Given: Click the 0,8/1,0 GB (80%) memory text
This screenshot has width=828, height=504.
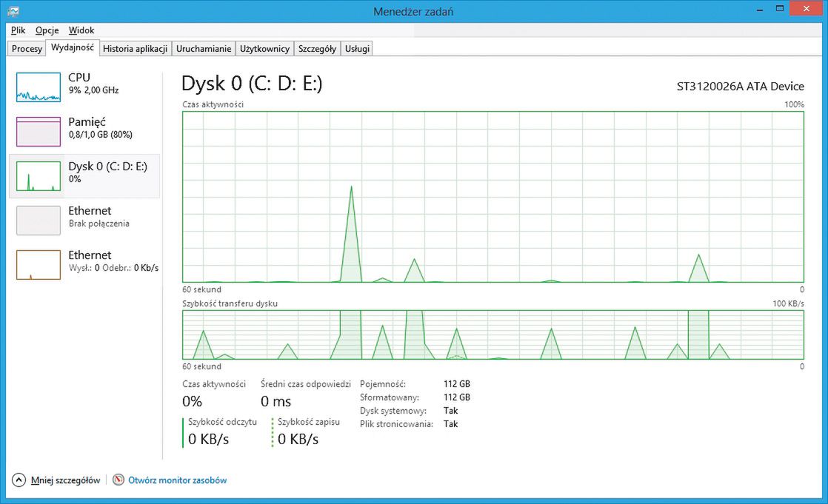Looking at the screenshot, I should click(100, 135).
